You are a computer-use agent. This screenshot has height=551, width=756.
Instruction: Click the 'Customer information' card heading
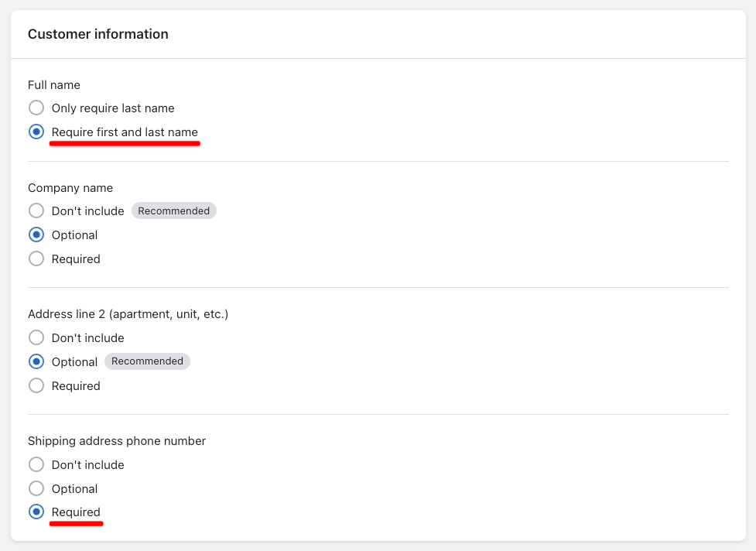pos(97,34)
